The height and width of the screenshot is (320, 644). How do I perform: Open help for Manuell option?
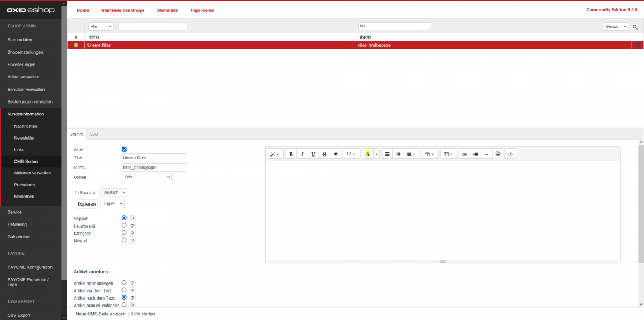(132, 241)
